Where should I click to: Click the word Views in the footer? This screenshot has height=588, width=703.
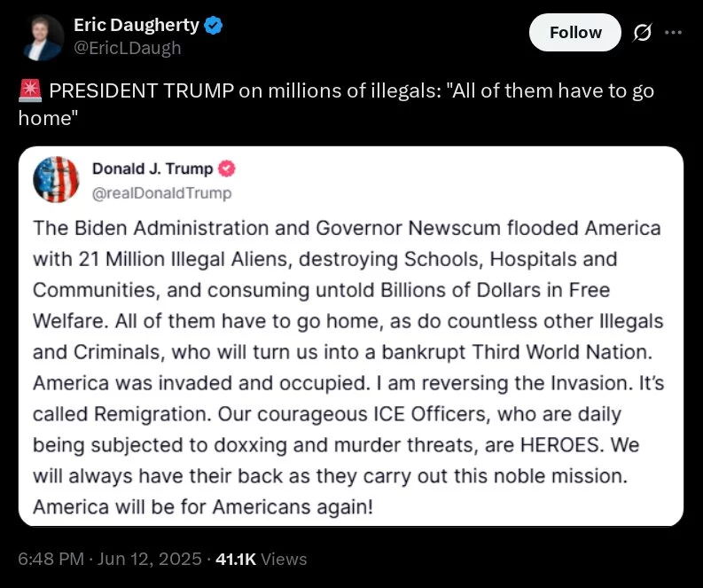[284, 560]
